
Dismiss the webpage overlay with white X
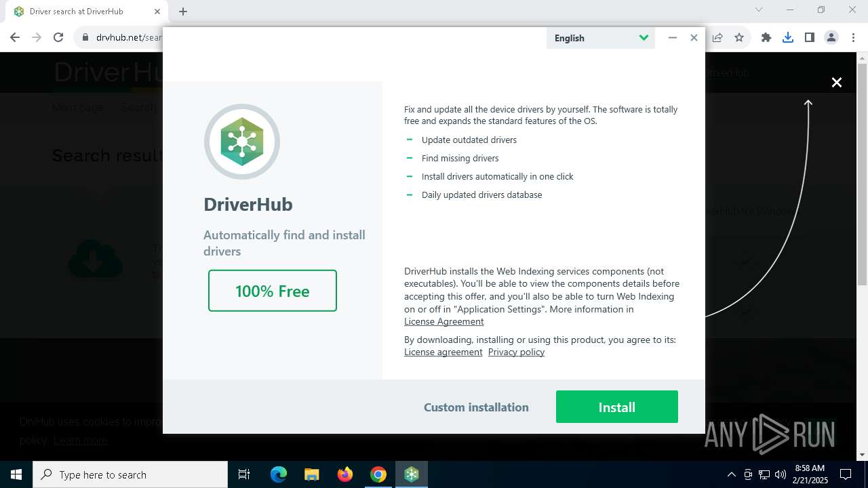coord(837,82)
